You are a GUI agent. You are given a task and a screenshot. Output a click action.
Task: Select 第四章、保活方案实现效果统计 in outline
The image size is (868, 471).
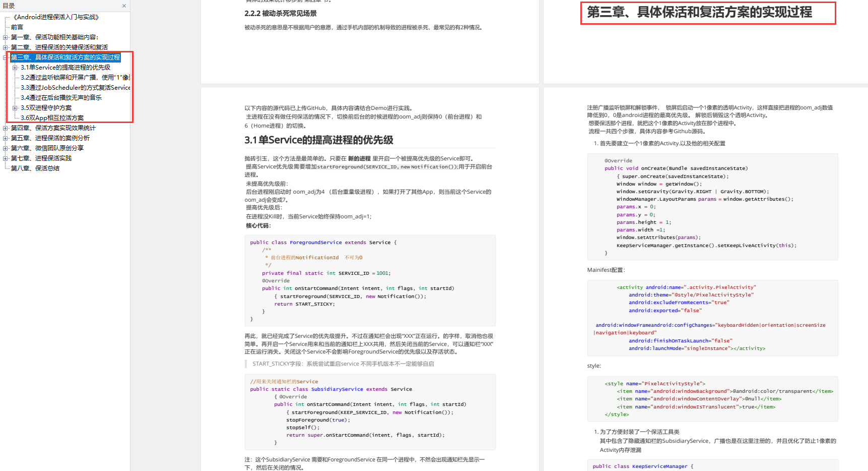(x=53, y=128)
